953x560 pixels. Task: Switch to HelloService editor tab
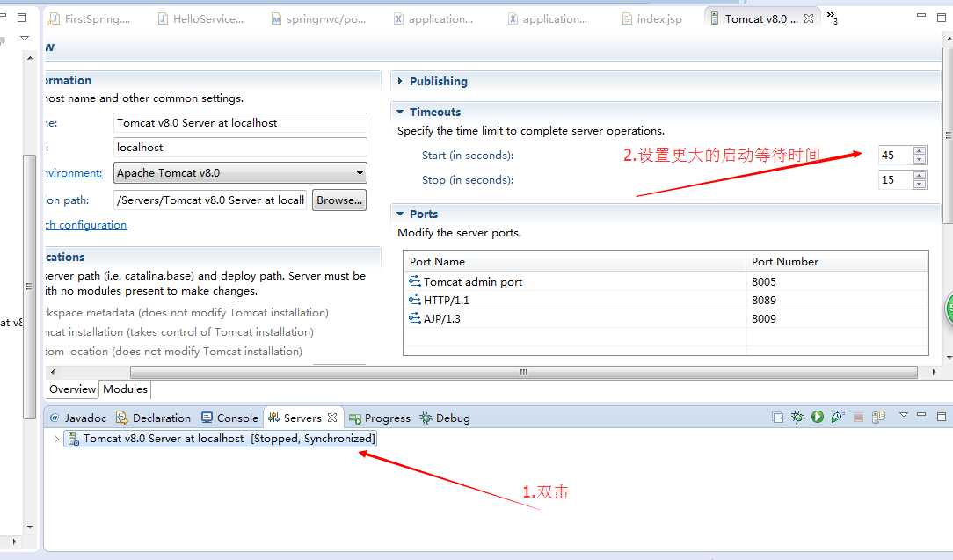200,18
